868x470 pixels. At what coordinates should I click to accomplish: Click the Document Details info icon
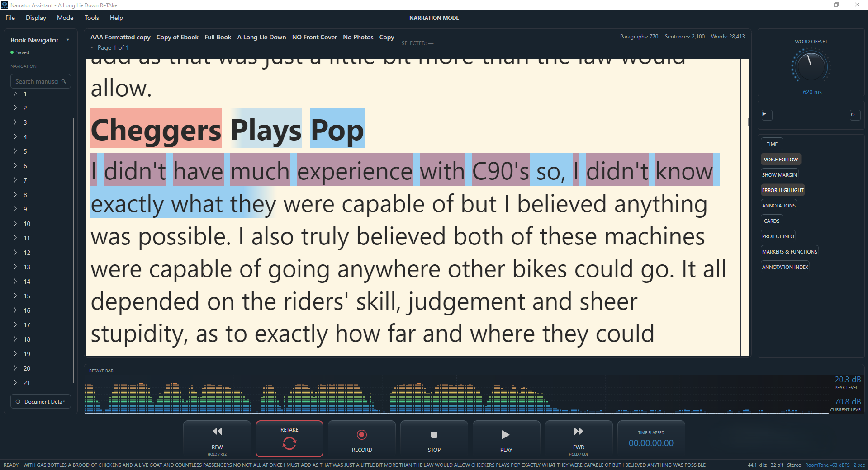point(18,401)
